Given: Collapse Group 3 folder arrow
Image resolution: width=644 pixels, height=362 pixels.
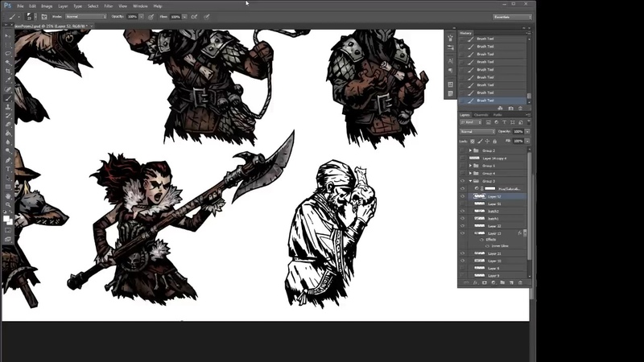Looking at the screenshot, I should (470, 181).
